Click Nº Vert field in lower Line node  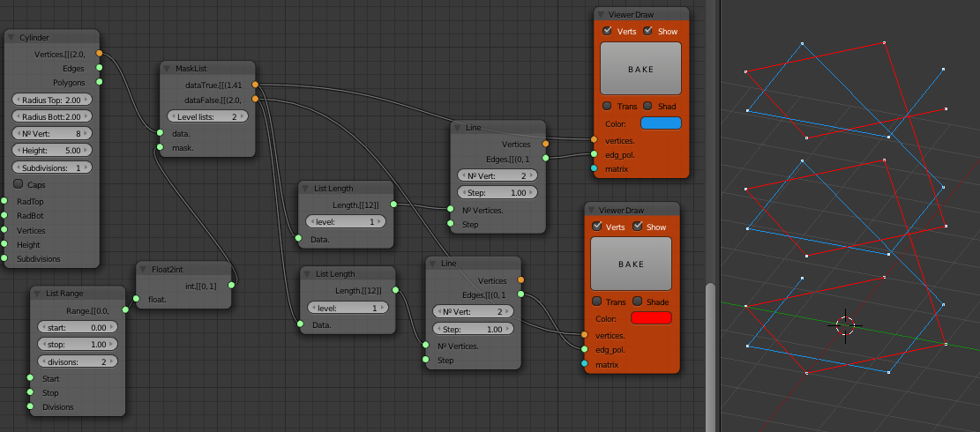[x=473, y=311]
